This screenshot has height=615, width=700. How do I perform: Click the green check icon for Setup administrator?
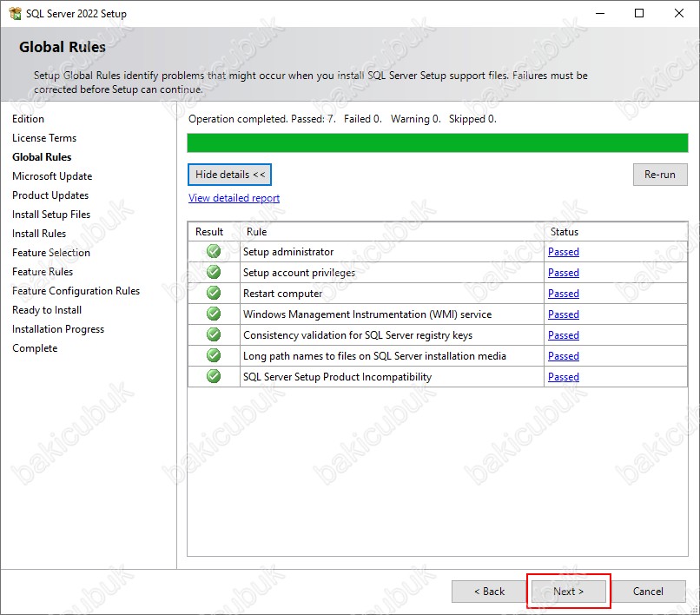click(214, 251)
